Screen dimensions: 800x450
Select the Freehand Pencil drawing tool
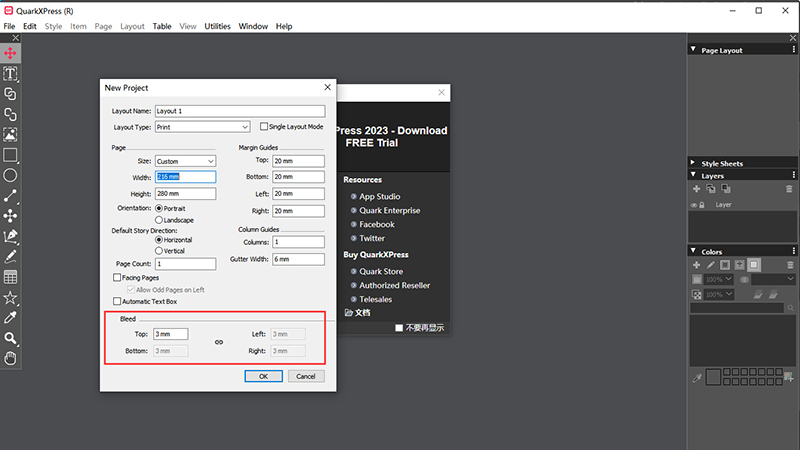(x=10, y=257)
